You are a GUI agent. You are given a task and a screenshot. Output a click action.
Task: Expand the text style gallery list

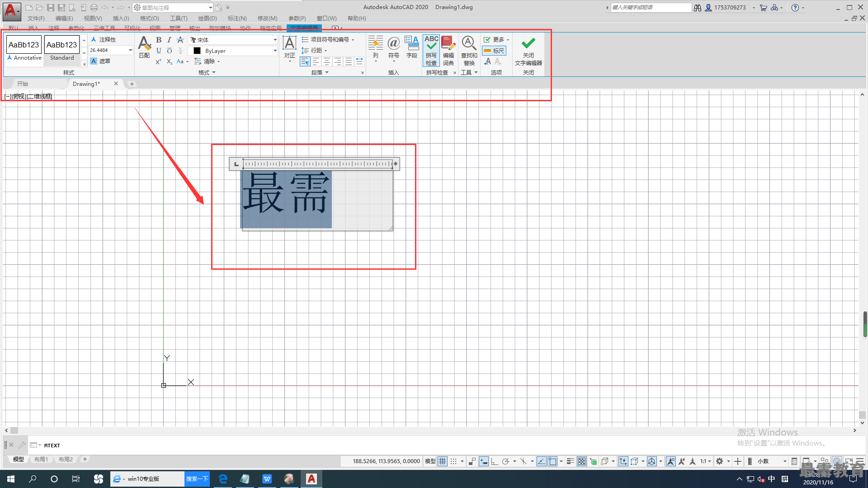point(84,64)
